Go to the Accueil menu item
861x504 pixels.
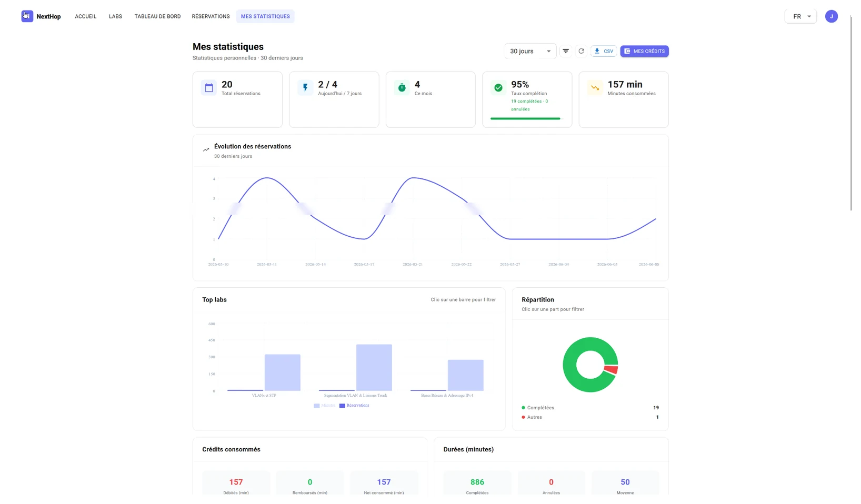point(86,16)
